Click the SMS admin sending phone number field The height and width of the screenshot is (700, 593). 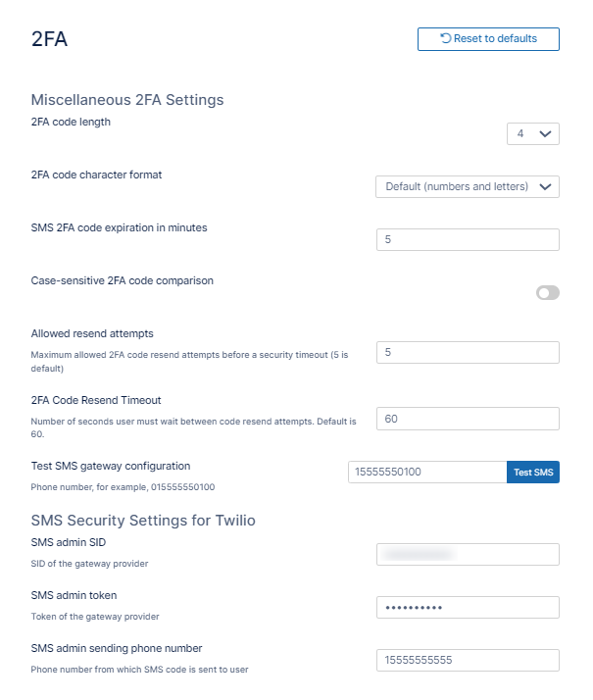coord(467,660)
